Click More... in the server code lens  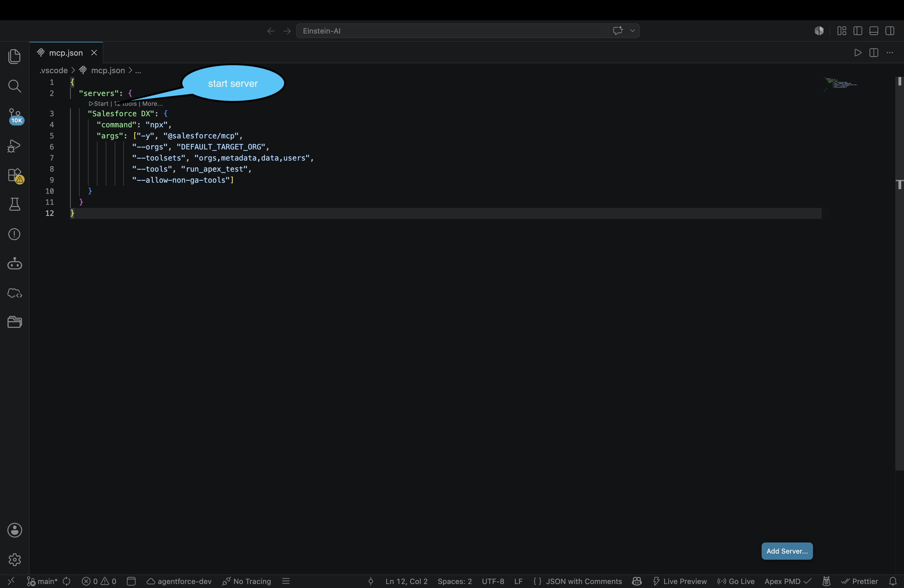coord(152,104)
